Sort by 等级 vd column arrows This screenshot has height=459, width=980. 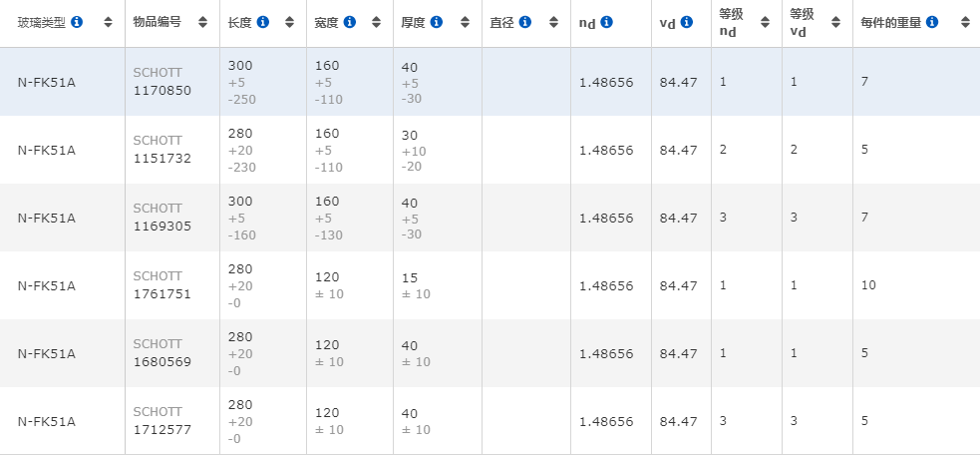835,23
